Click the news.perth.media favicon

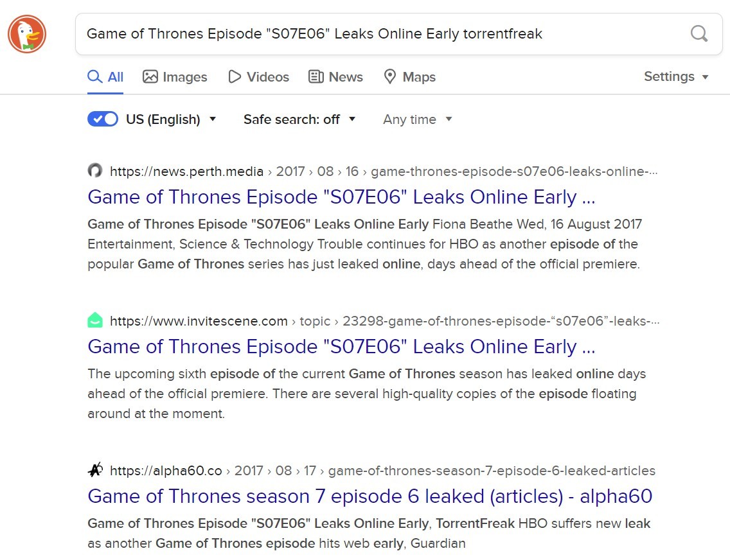(x=95, y=171)
